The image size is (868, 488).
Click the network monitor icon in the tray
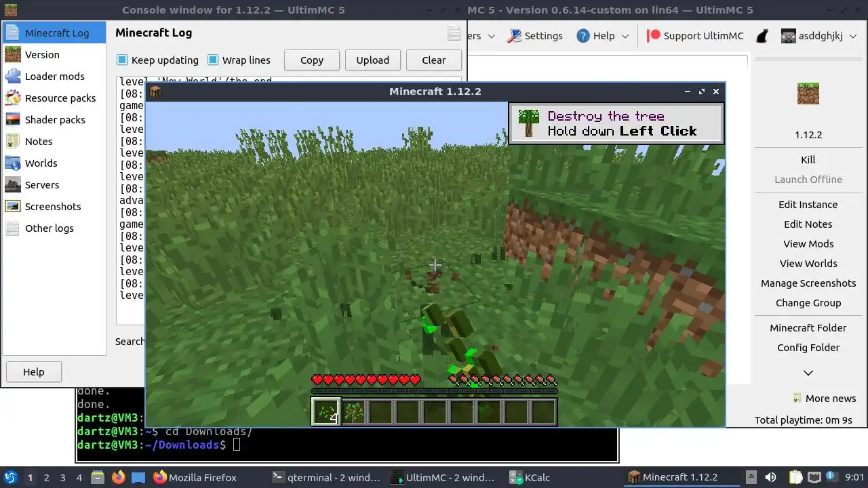click(x=814, y=478)
